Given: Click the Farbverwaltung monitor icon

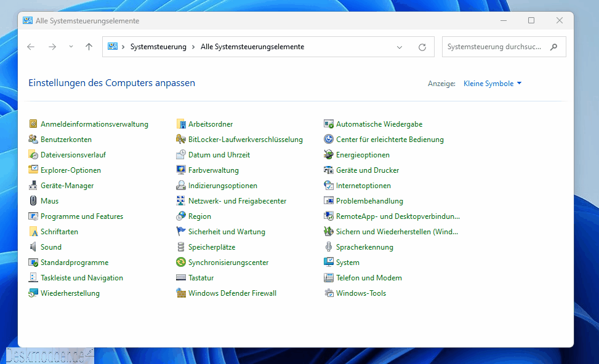Looking at the screenshot, I should [181, 170].
